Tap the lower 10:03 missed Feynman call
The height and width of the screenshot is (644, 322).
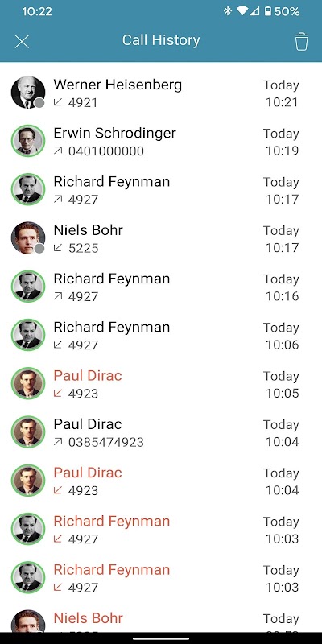161,577
